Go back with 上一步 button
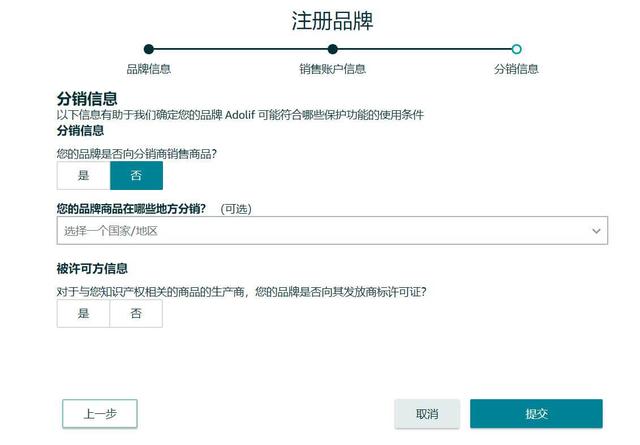Image resolution: width=640 pixels, height=445 pixels. 100,414
